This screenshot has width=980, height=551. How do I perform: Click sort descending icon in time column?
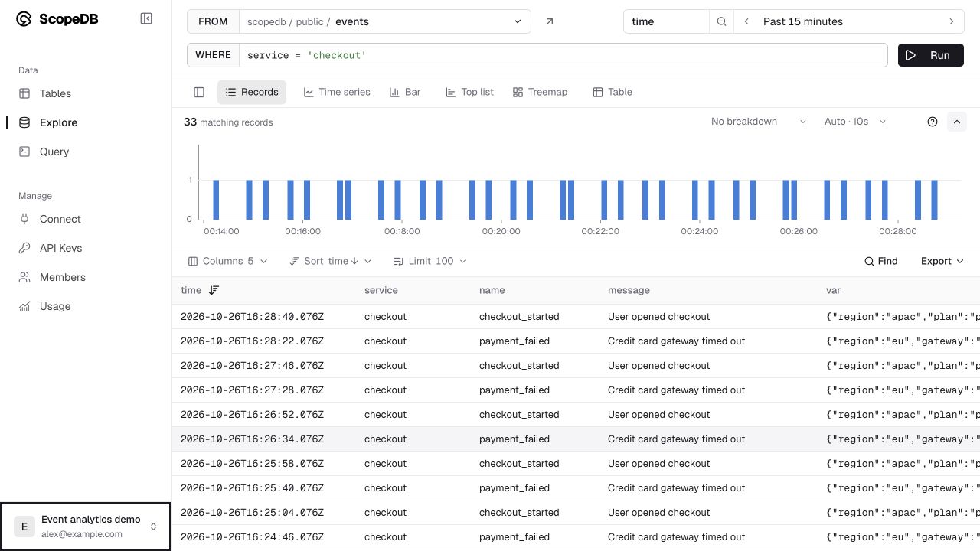(214, 290)
